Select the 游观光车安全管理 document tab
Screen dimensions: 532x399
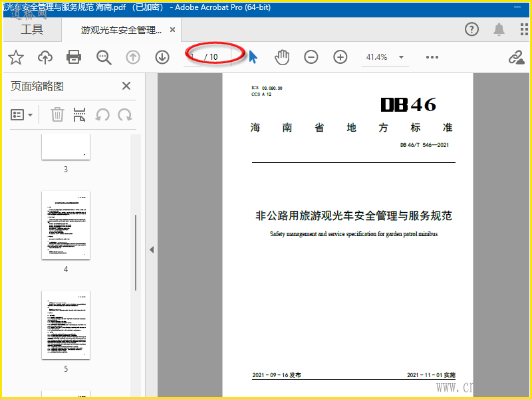click(121, 30)
